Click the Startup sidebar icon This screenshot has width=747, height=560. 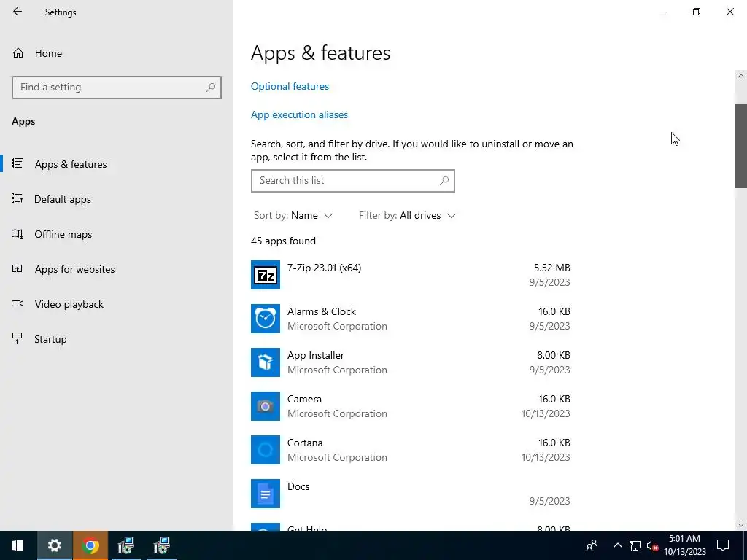pos(18,338)
